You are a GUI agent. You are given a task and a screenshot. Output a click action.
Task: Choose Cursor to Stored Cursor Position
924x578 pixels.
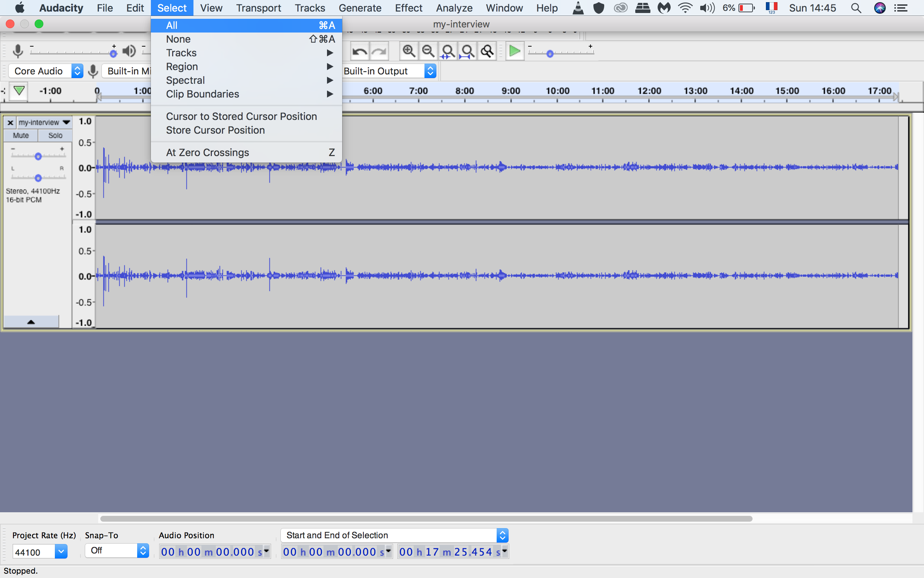click(x=246, y=116)
